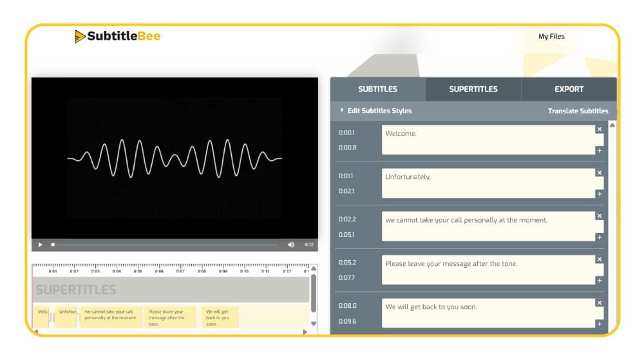Click Translate Subtitles button
Screen dimensions: 644x356
pyautogui.click(x=578, y=111)
